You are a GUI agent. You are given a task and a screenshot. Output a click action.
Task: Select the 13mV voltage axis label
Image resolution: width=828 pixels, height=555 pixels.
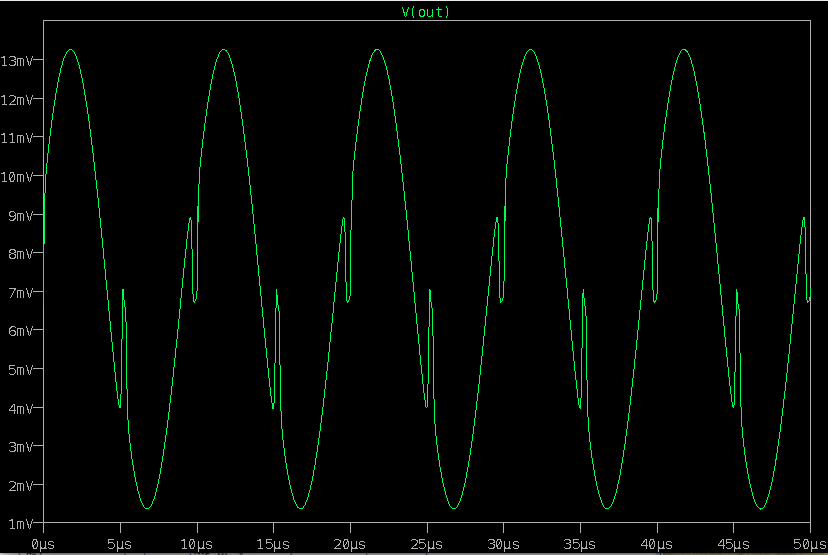click(17, 61)
